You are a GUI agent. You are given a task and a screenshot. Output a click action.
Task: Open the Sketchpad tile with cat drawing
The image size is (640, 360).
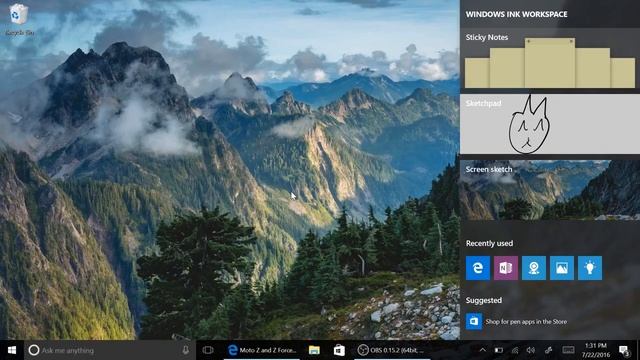pos(550,124)
